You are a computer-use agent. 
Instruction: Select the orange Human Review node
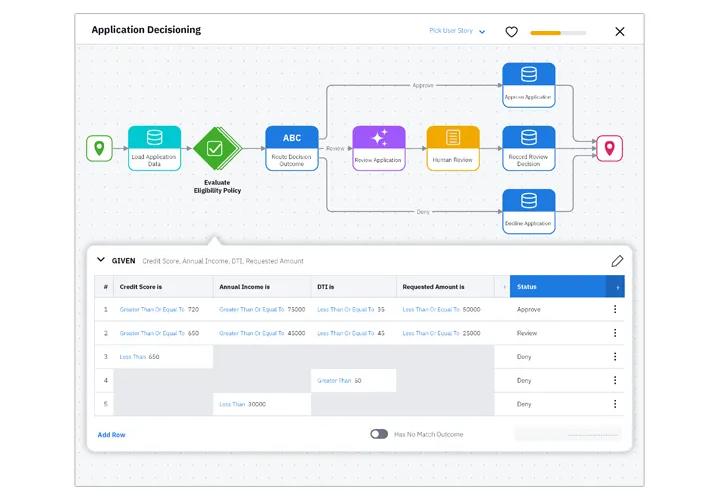click(x=453, y=148)
